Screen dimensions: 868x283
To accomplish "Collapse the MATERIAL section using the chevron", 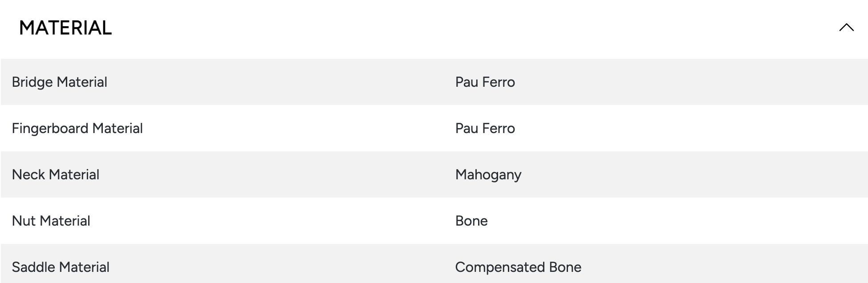I will click(x=846, y=28).
